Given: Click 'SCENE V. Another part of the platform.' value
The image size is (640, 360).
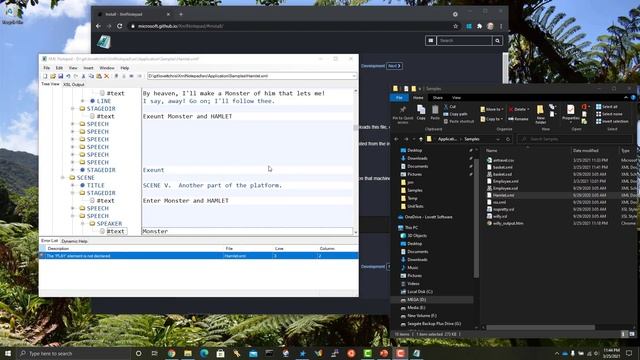Looking at the screenshot, I should tap(212, 185).
